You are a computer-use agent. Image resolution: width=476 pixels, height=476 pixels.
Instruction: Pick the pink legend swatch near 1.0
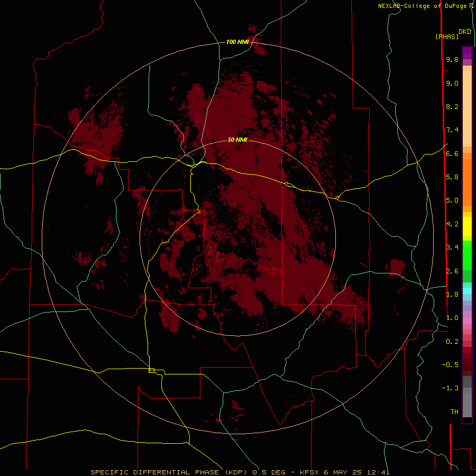click(467, 321)
